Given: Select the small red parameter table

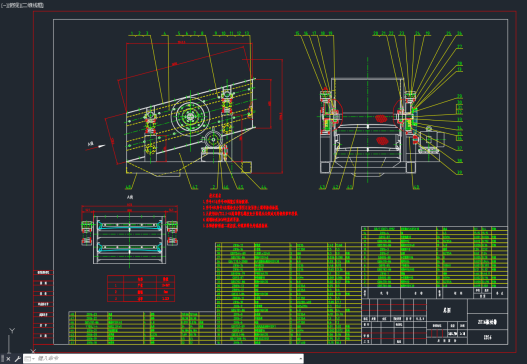Looking at the screenshot, I should coord(141,288).
